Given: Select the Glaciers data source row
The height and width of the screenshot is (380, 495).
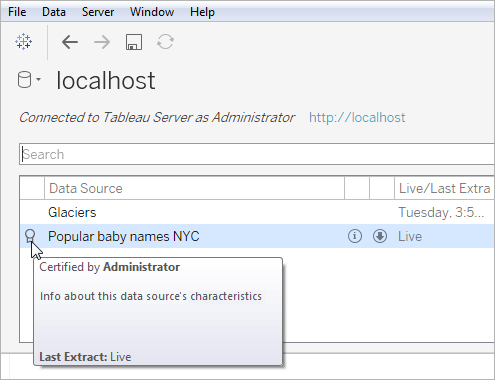Looking at the screenshot, I should [257, 212].
